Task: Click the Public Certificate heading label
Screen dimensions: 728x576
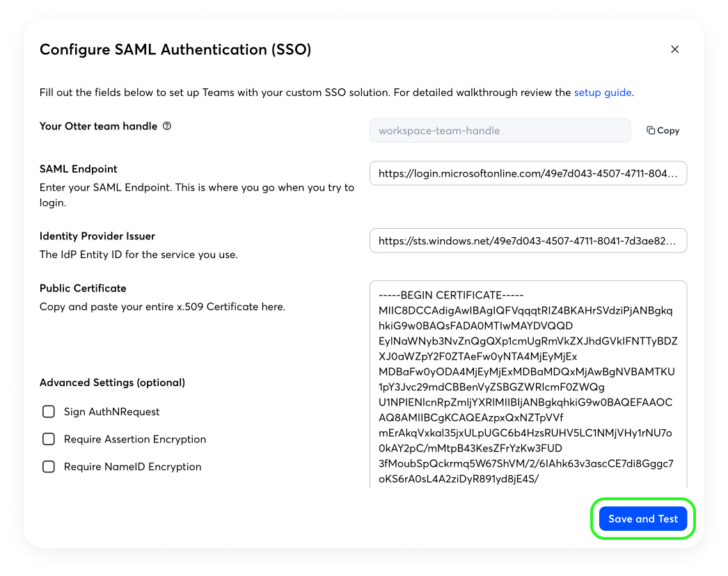Action: pyautogui.click(x=83, y=288)
